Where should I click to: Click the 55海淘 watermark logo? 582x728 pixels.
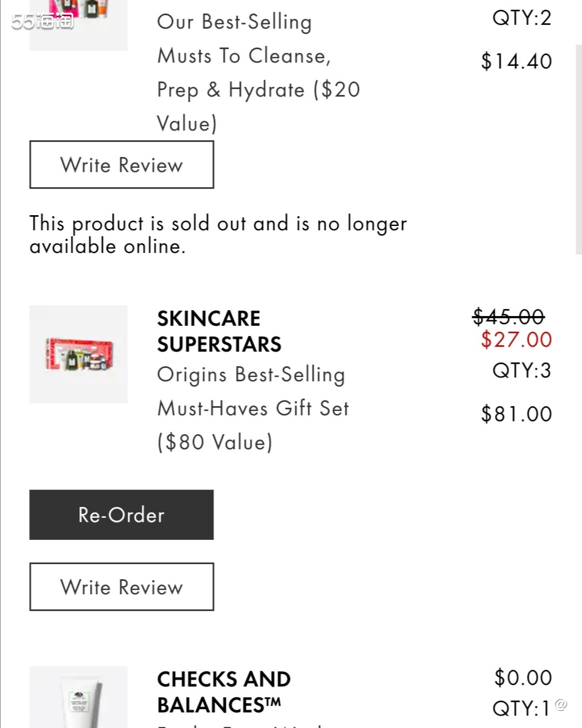[43, 21]
